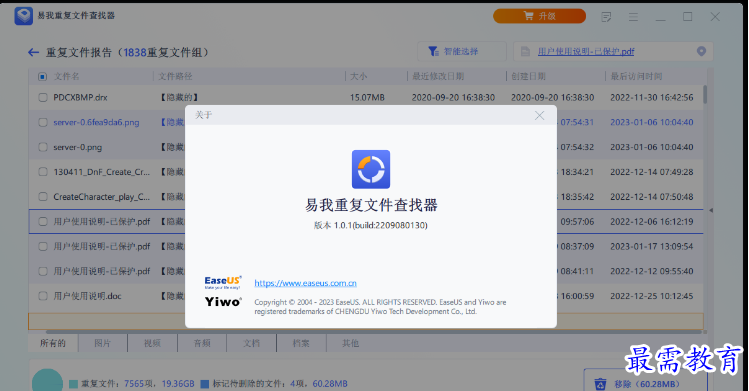Check the 130411_DnF_Create_Cr... checkbox
The height and width of the screenshot is (391, 749).
pos(43,172)
